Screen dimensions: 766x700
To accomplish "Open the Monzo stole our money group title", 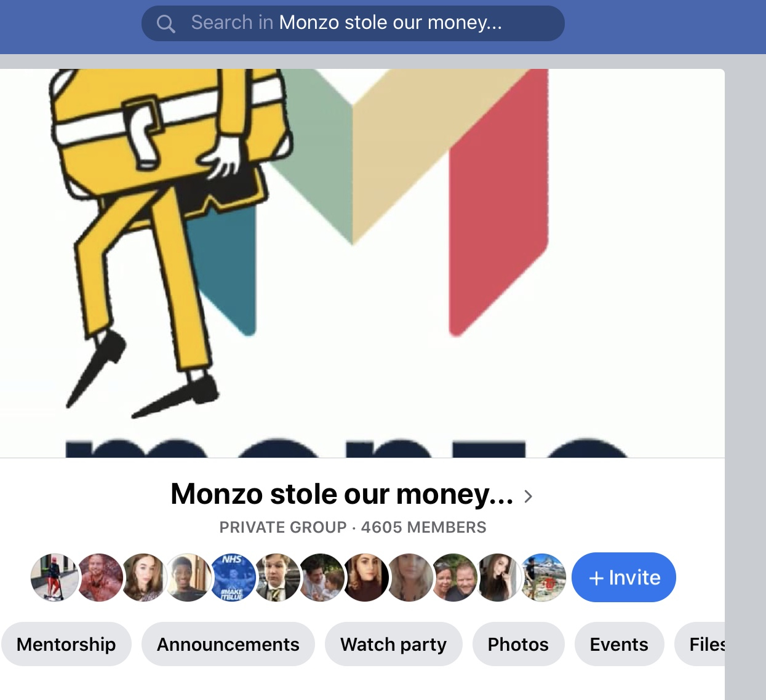I will [342, 494].
